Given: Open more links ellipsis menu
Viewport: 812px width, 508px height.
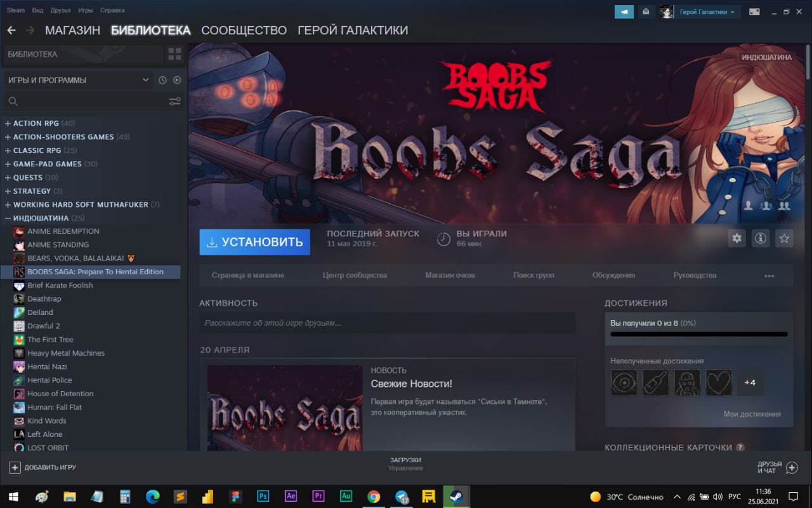Looking at the screenshot, I should [x=769, y=276].
